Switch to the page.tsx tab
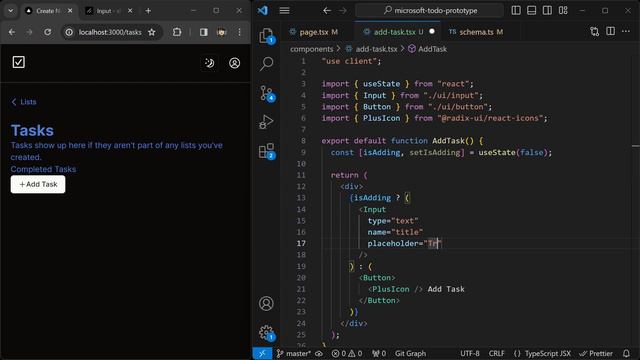The image size is (640, 360). (x=313, y=32)
